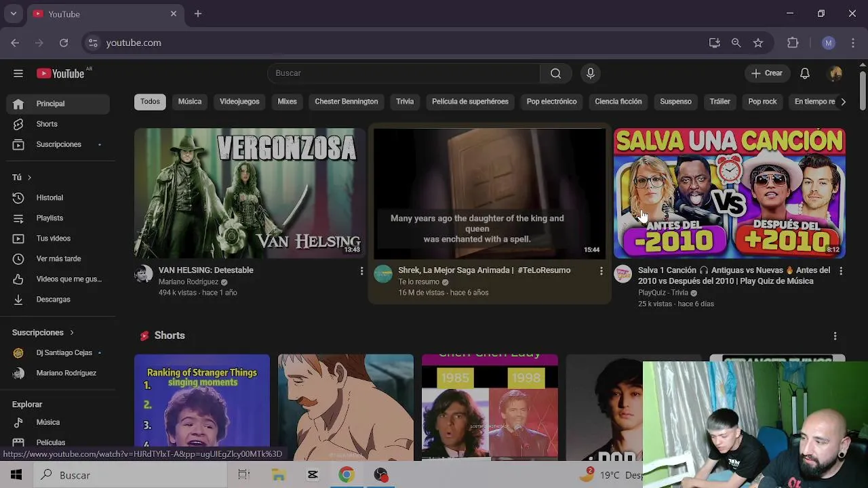Viewport: 868px width, 488px height.
Task: Open Dj Santiago Cejas channel
Action: point(58,353)
